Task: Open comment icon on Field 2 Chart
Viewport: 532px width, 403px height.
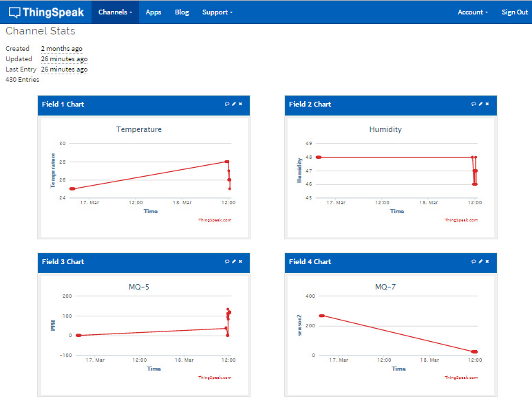Action: coord(474,104)
